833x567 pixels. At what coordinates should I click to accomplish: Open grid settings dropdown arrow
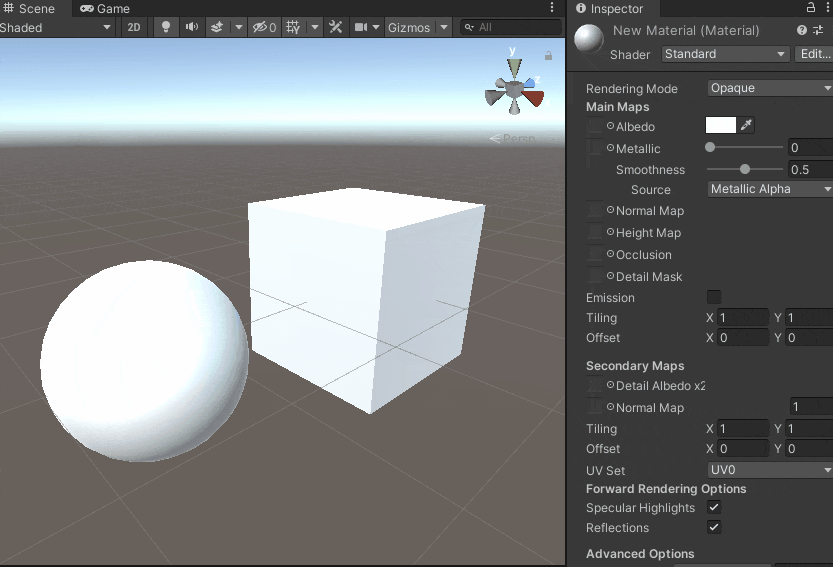pyautogui.click(x=315, y=27)
